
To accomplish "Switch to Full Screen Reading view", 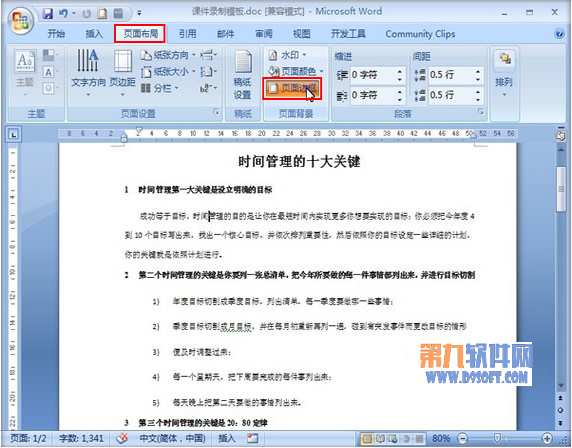I will pos(380,438).
